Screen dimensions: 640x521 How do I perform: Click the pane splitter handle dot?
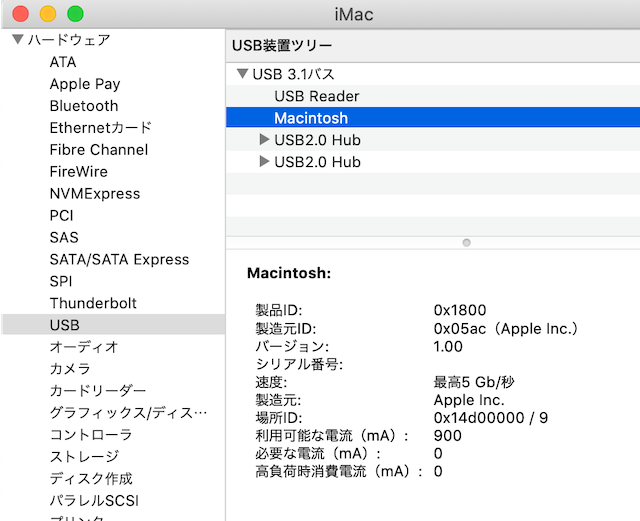(467, 243)
